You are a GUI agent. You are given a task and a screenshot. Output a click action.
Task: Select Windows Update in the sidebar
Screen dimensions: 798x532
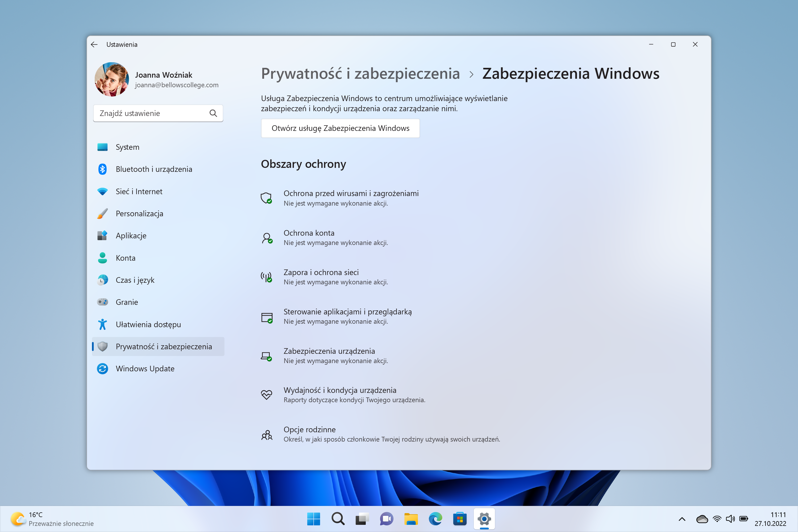point(102,368)
